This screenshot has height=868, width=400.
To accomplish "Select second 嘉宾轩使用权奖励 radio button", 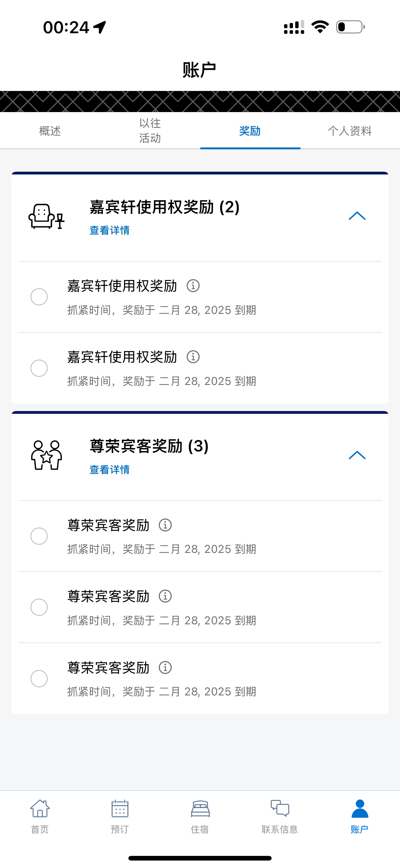I will [39, 368].
